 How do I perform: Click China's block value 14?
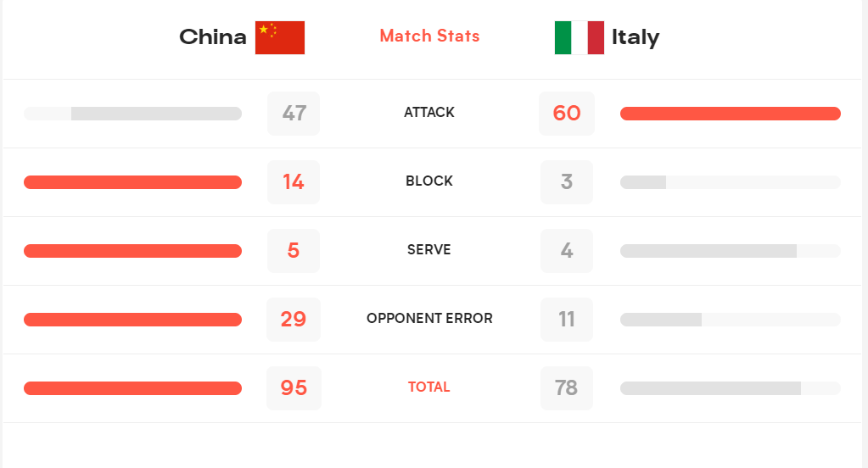(x=294, y=182)
